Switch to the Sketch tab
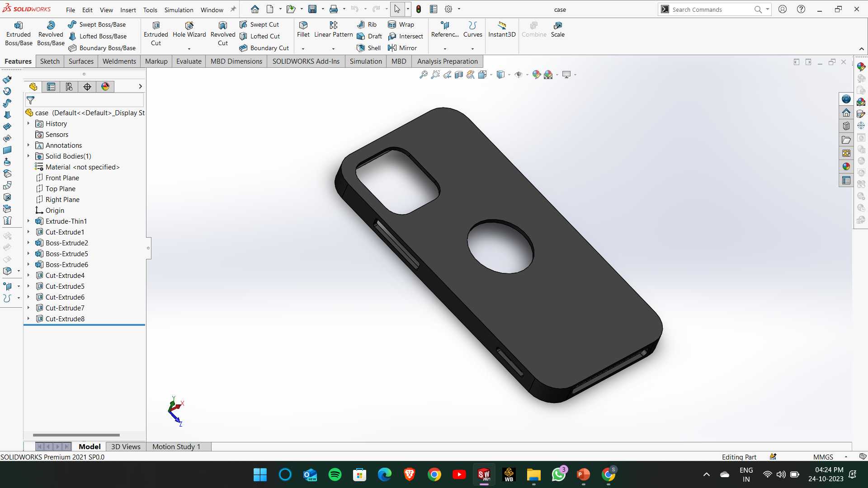Image resolution: width=868 pixels, height=488 pixels. (50, 61)
